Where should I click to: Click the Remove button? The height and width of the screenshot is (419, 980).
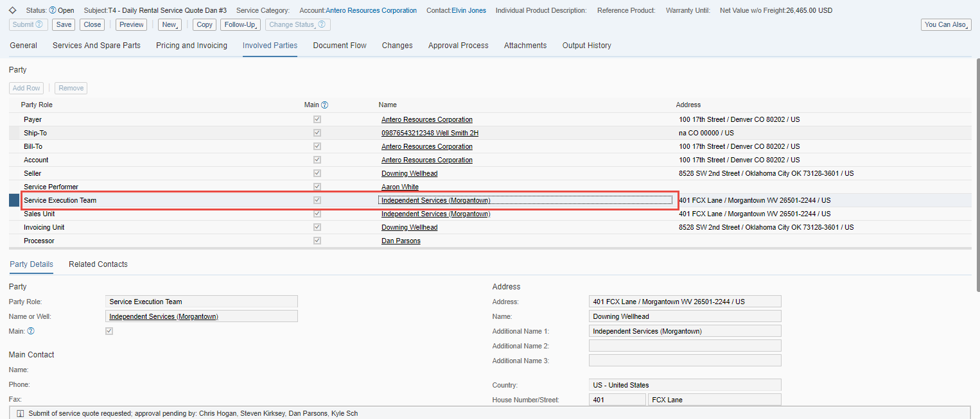point(71,88)
